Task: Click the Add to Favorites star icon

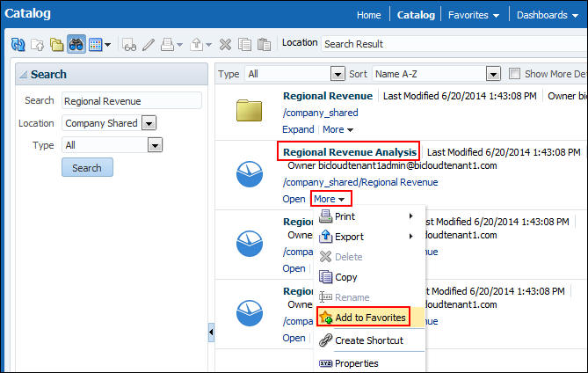Action: tap(326, 318)
